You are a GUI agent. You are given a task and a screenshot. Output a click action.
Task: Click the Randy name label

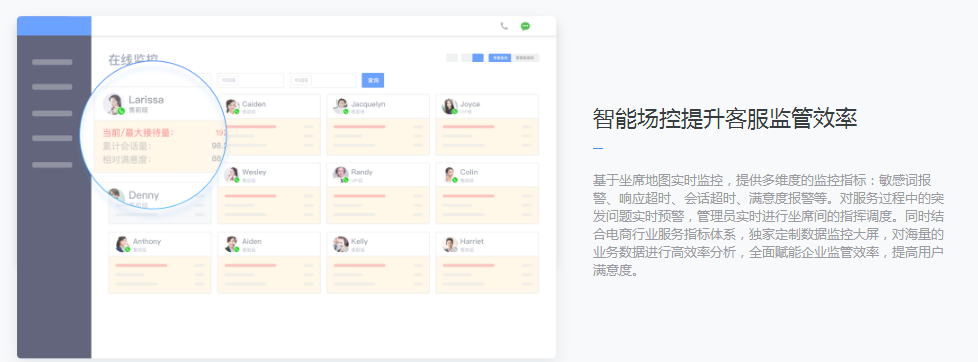point(362,172)
